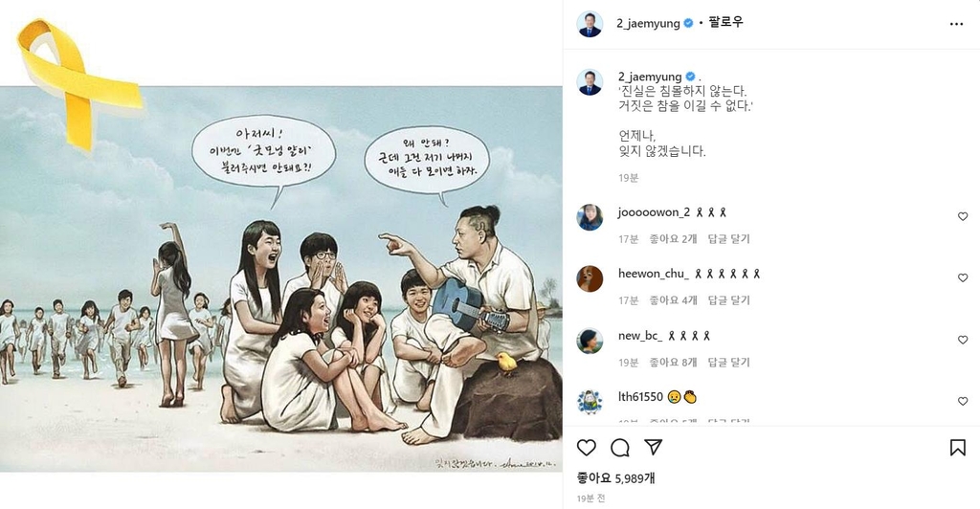
Task: Like heewon_chu_'s comment
Action: (963, 277)
